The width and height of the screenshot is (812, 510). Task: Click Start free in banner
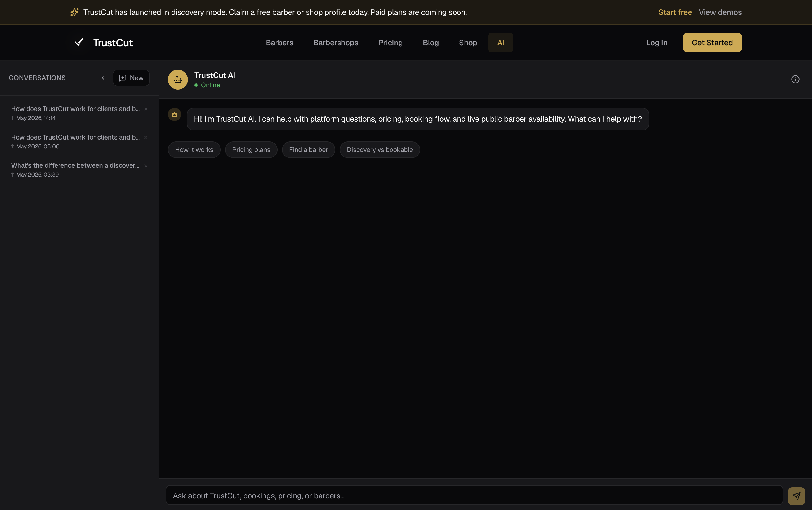pyautogui.click(x=675, y=12)
